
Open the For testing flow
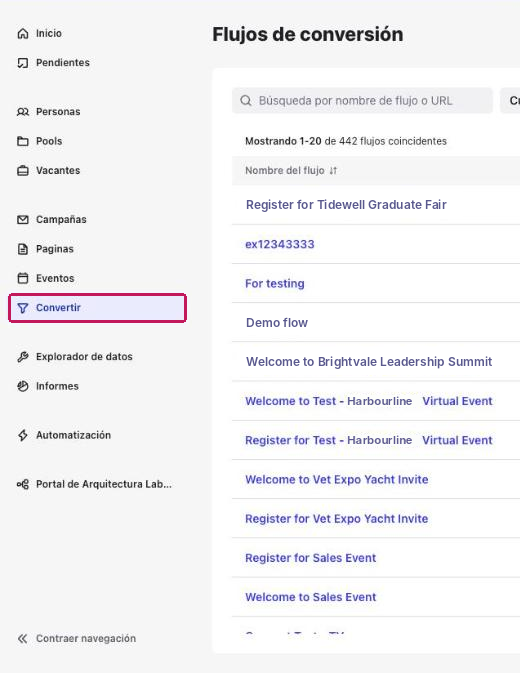(x=275, y=284)
